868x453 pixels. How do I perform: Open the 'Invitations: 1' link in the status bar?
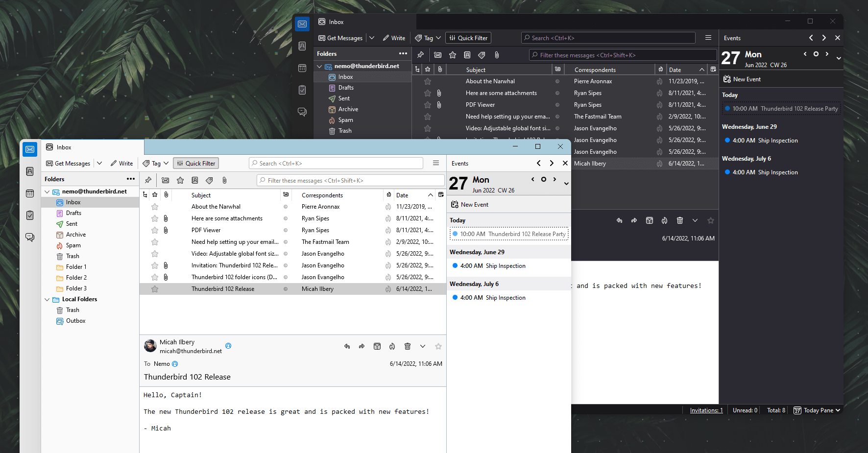(x=706, y=410)
